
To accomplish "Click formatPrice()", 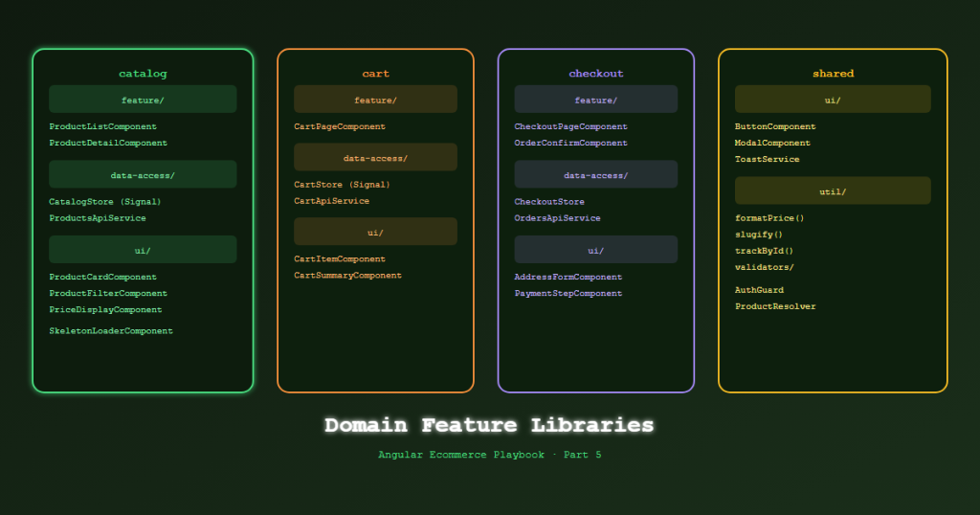I will (770, 218).
